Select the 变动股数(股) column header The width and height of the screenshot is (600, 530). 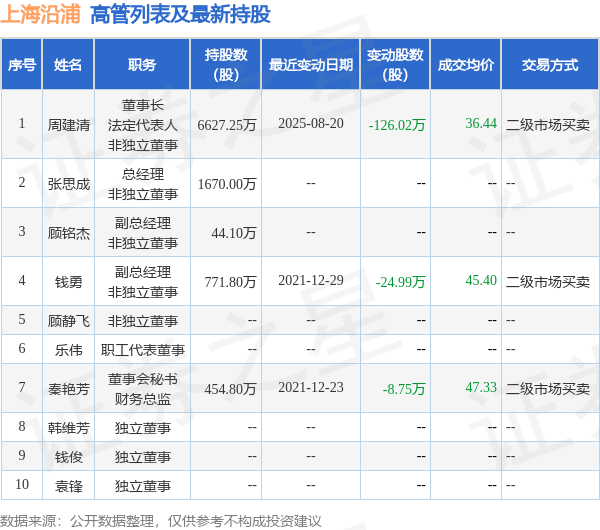click(395, 65)
